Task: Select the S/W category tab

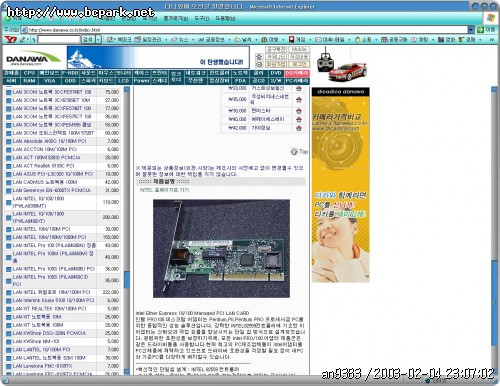Action: coord(276,81)
